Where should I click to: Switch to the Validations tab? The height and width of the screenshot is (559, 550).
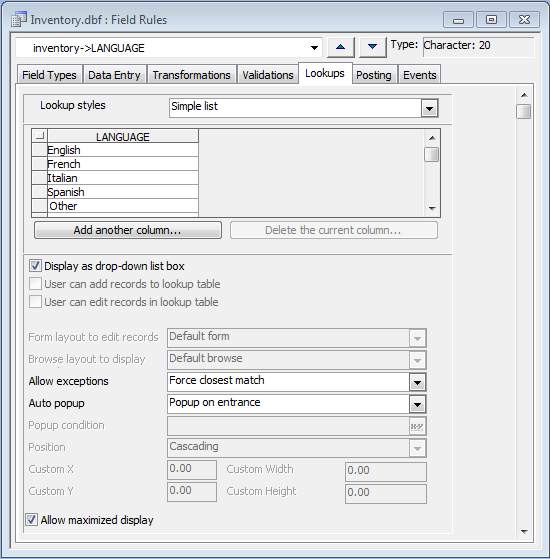pos(268,75)
